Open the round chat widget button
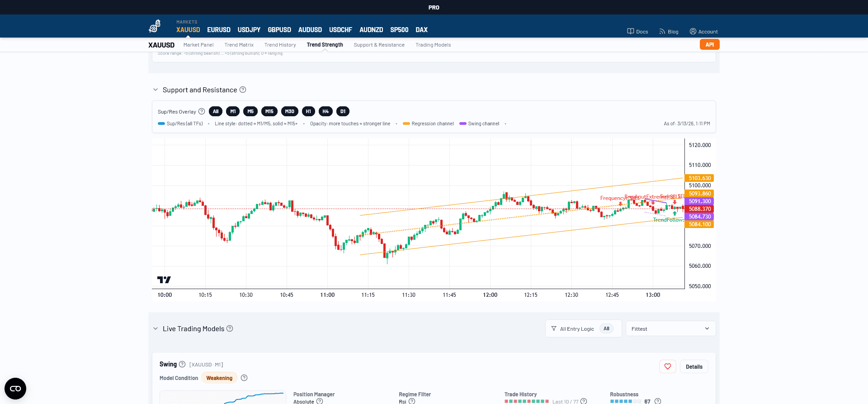The height and width of the screenshot is (404, 868). point(15,389)
